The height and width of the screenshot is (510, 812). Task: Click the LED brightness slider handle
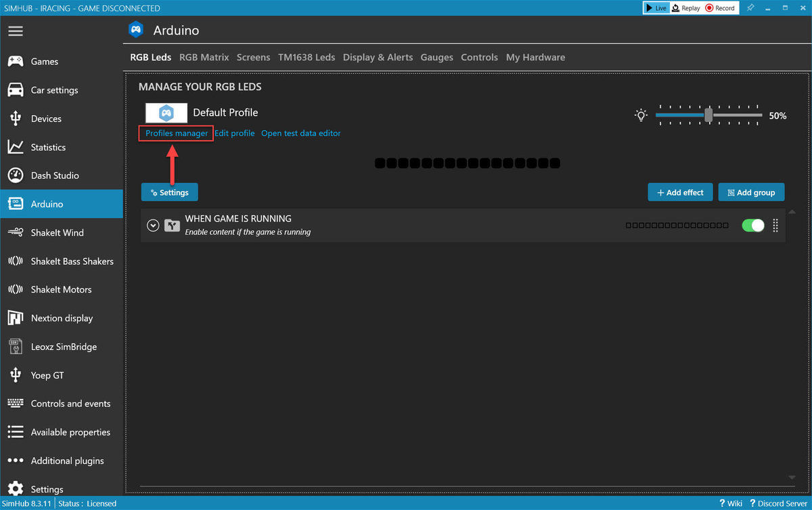[x=708, y=115]
